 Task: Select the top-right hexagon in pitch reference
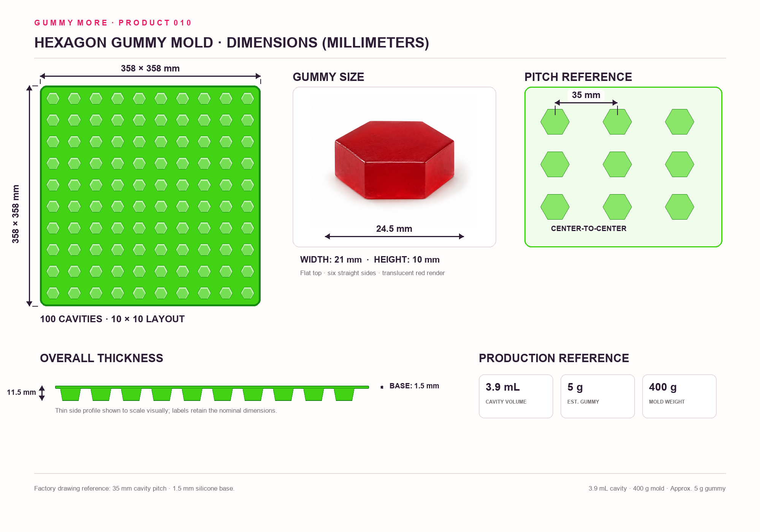(x=679, y=122)
